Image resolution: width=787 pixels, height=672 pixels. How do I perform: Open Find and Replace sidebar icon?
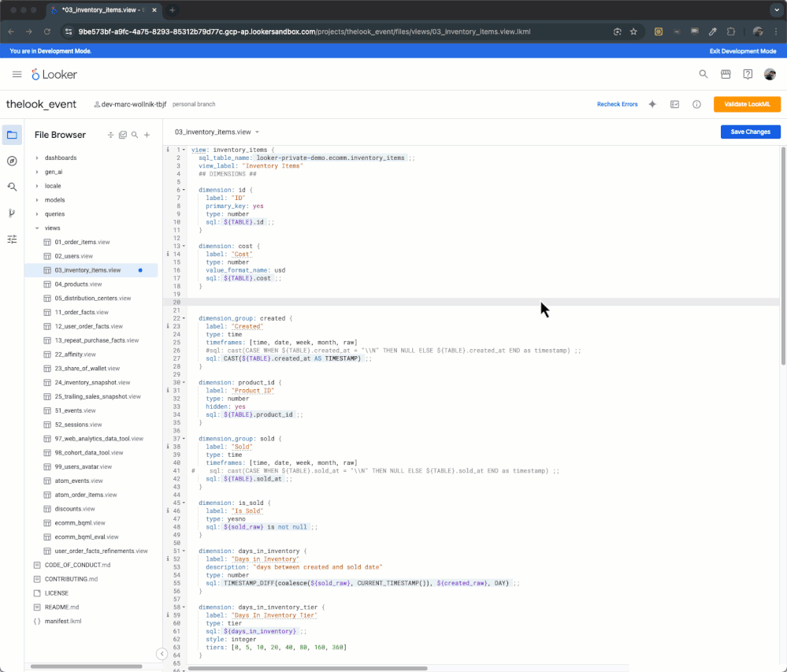12,187
